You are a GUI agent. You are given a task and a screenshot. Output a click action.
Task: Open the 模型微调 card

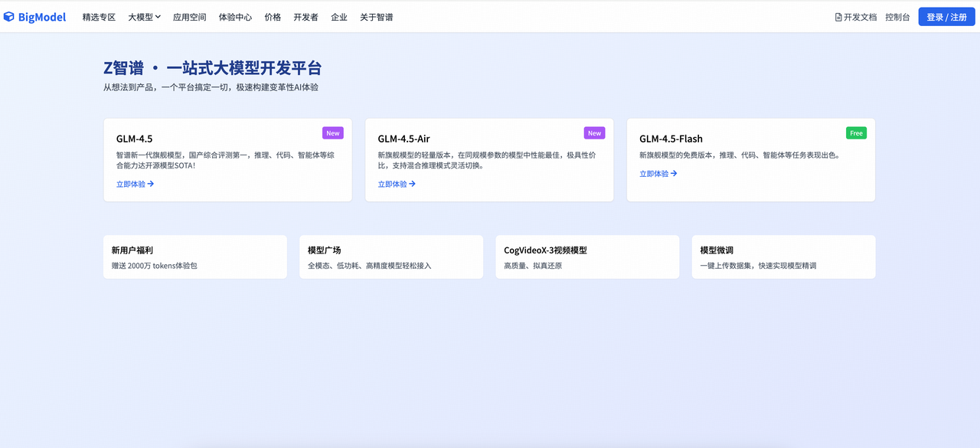783,257
